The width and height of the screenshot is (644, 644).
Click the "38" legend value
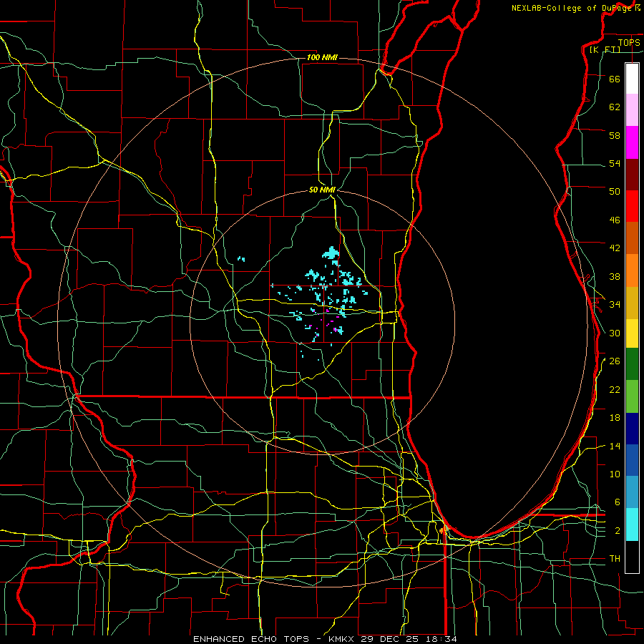click(615, 276)
